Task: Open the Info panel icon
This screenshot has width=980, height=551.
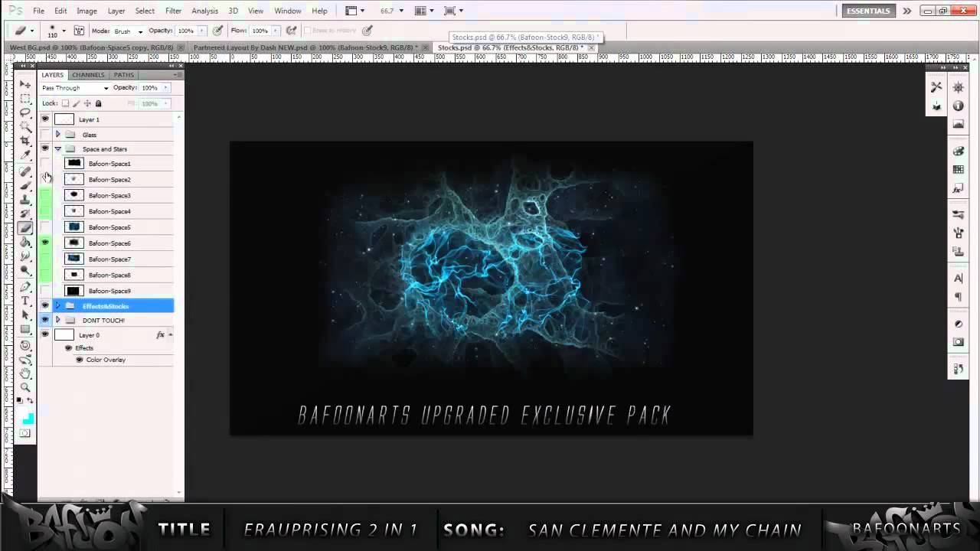Action: [x=958, y=106]
